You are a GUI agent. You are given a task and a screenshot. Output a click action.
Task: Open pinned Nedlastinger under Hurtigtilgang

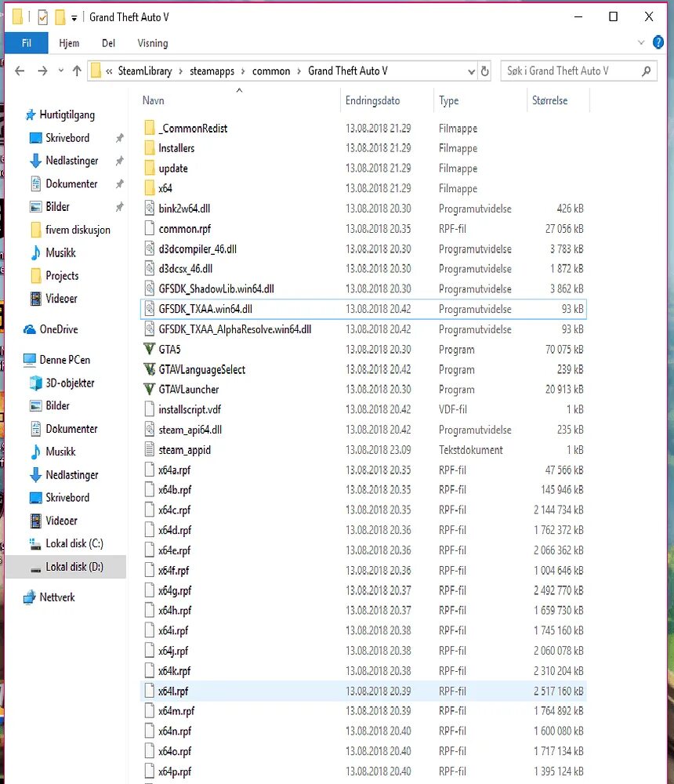coord(72,161)
